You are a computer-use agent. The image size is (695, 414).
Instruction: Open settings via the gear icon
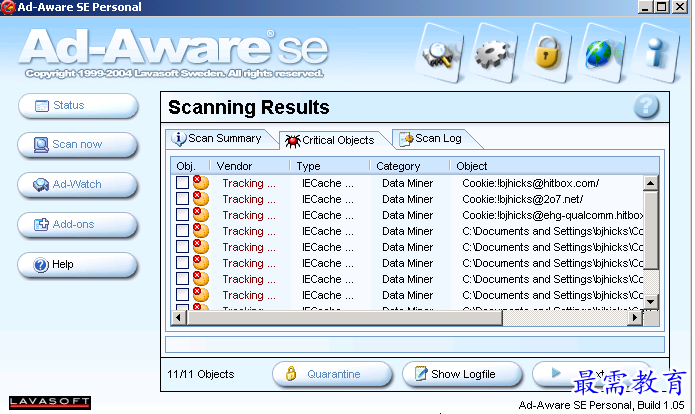(x=493, y=54)
